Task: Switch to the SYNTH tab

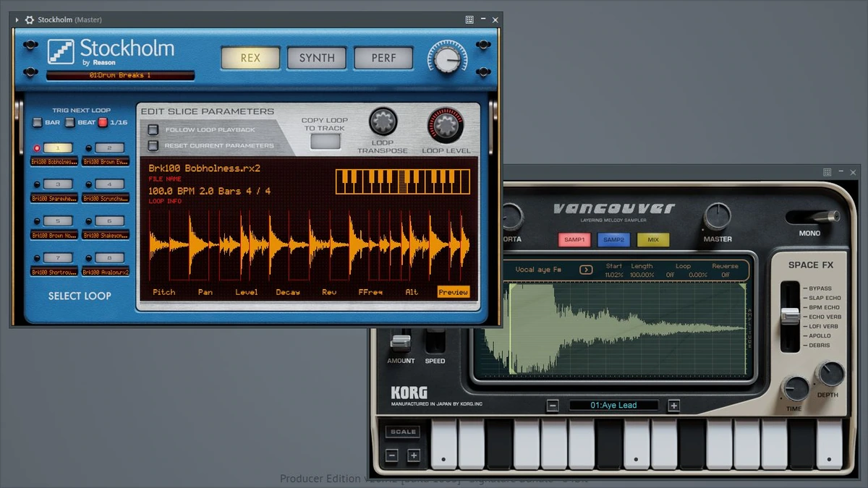Action: (317, 58)
